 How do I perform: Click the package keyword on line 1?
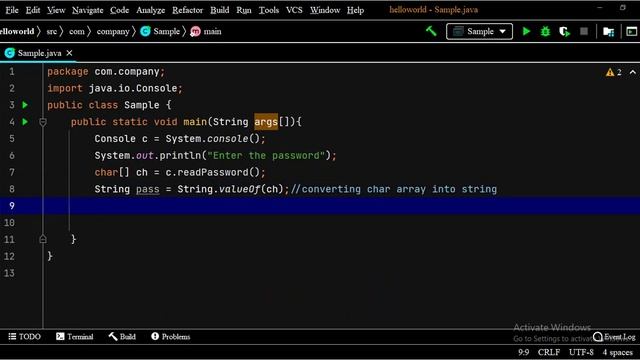[67, 72]
